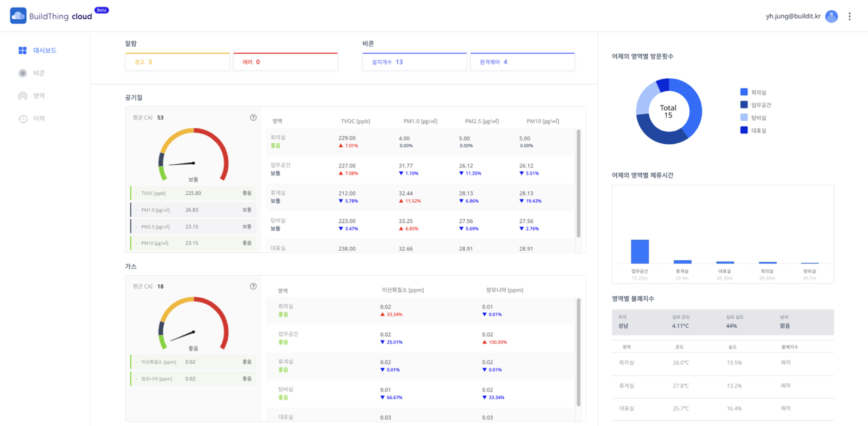Click the 업무공간 bar in stay-time chart
This screenshot has width=868, height=426.
tap(640, 251)
